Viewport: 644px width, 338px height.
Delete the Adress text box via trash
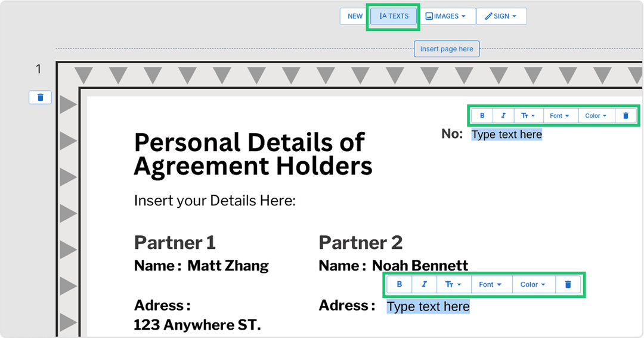pyautogui.click(x=568, y=285)
